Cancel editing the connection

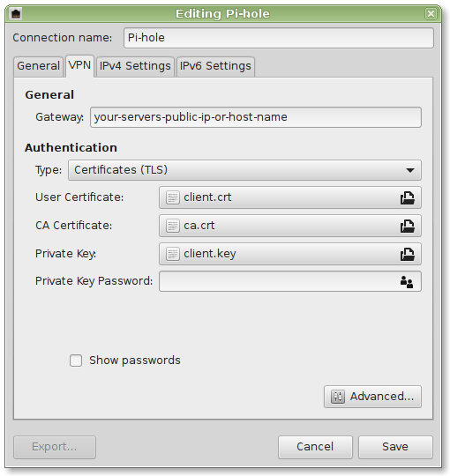tap(315, 447)
